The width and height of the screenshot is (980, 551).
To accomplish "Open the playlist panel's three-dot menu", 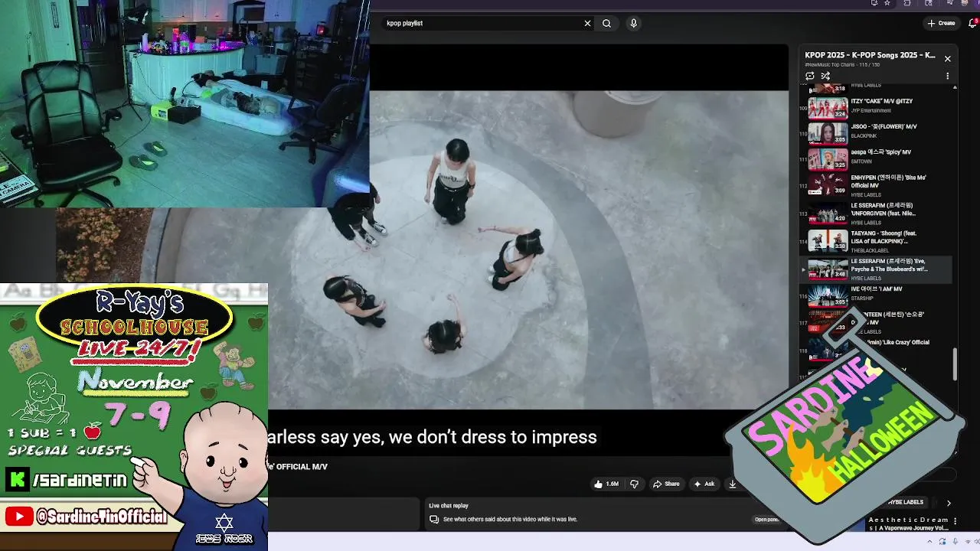I will click(947, 76).
